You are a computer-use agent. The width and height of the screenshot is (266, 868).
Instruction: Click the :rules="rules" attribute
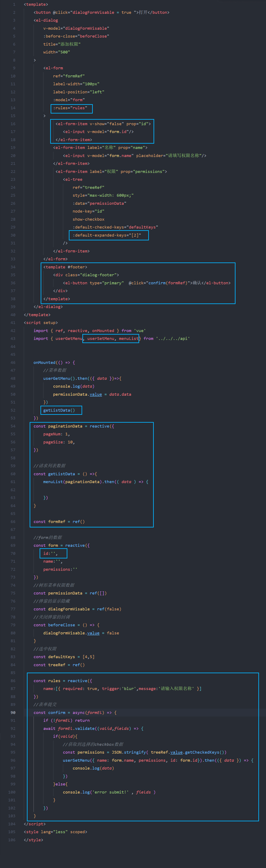coord(70,108)
